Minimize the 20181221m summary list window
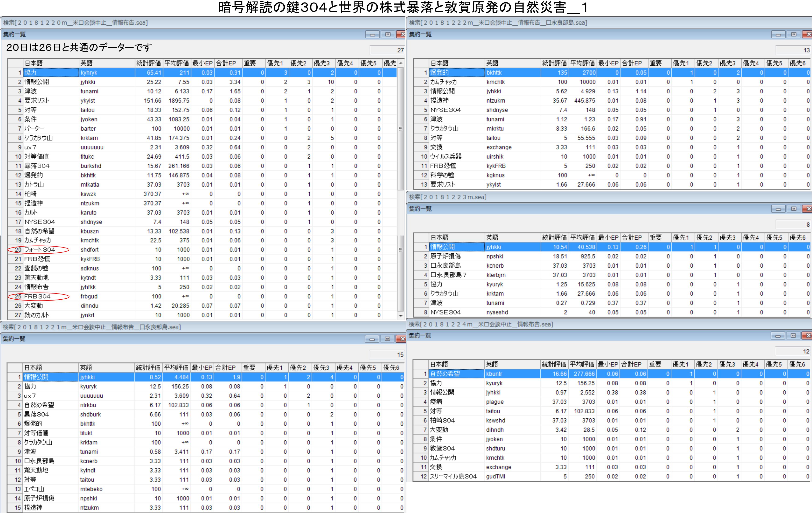 [372, 339]
